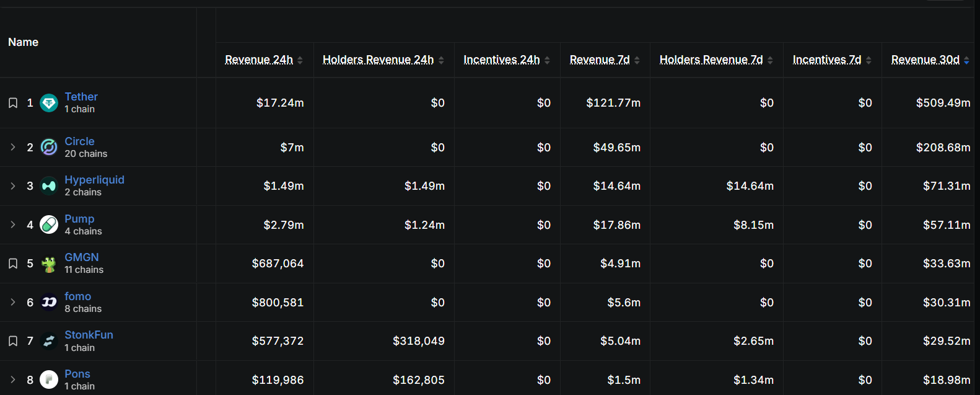Expand the Pump row chevron
This screenshot has width=980, height=395.
[x=13, y=224]
